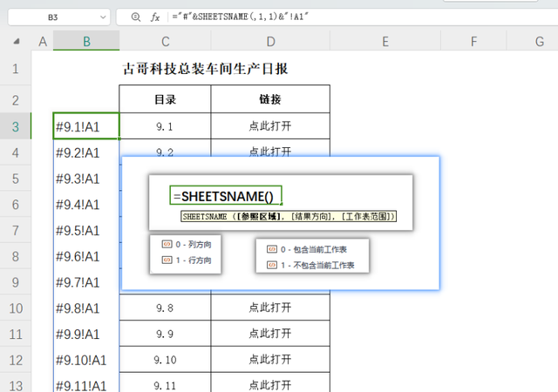Image resolution: width=558 pixels, height=392 pixels.
Task: Select cell containing #9.11!A1
Action: coord(86,383)
